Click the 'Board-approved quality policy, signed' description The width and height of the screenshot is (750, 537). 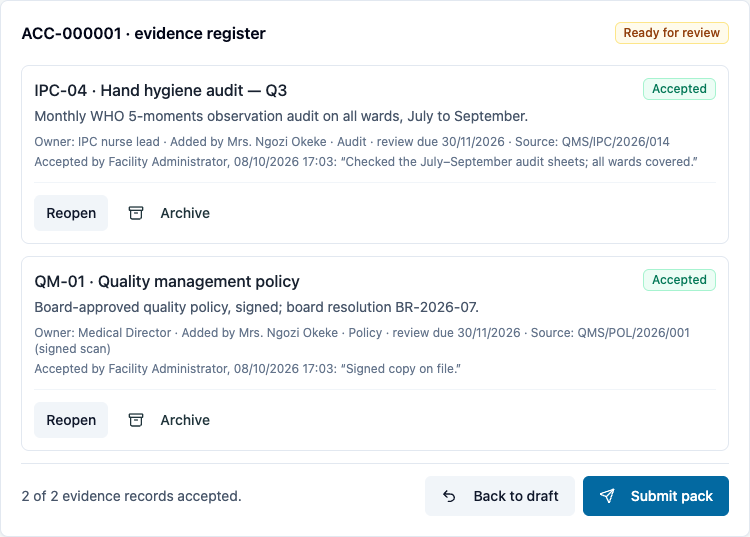[x=256, y=307]
